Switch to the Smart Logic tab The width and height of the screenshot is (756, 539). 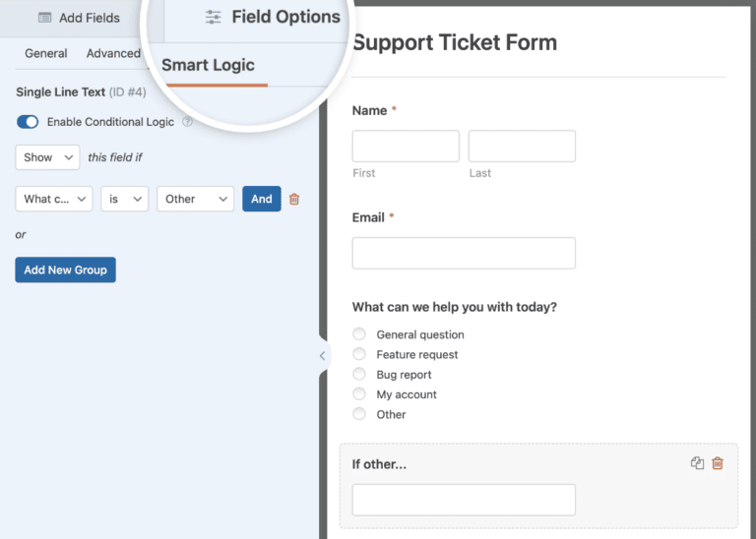coord(208,65)
